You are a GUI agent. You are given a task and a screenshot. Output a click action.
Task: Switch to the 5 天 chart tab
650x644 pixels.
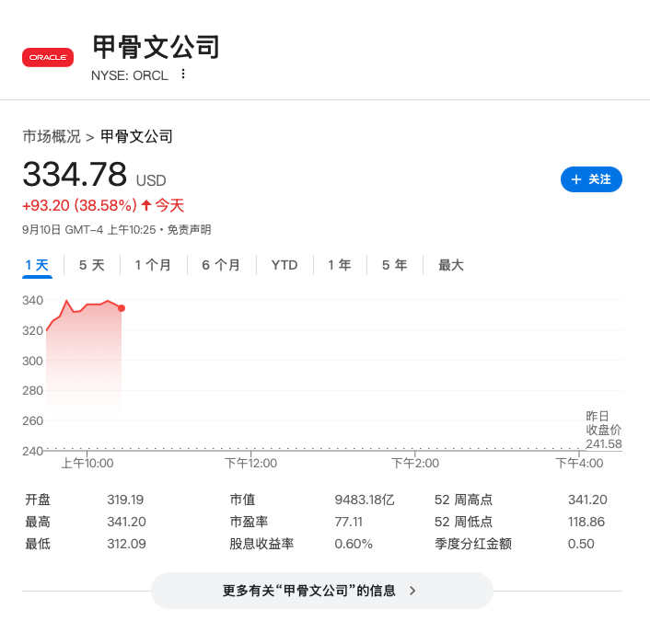(x=91, y=265)
